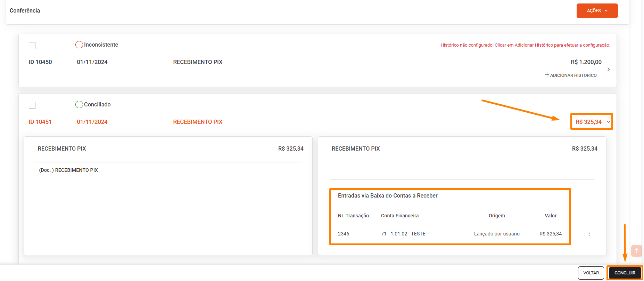Click the plus icon beside ADICIONAR HISTÓRICO

[x=547, y=75]
